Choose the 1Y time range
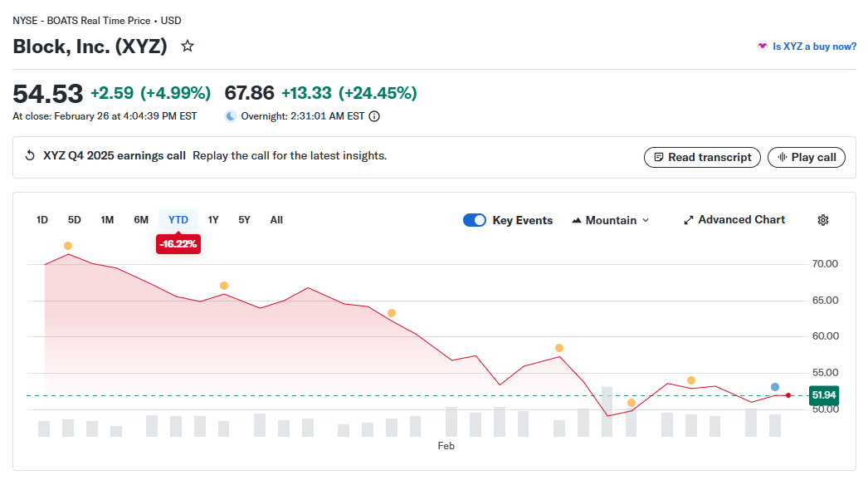 point(213,220)
